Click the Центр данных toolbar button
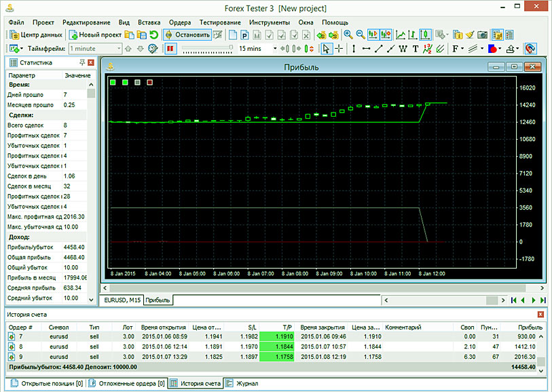Screen dimensions: 552x392 [x=35, y=35]
